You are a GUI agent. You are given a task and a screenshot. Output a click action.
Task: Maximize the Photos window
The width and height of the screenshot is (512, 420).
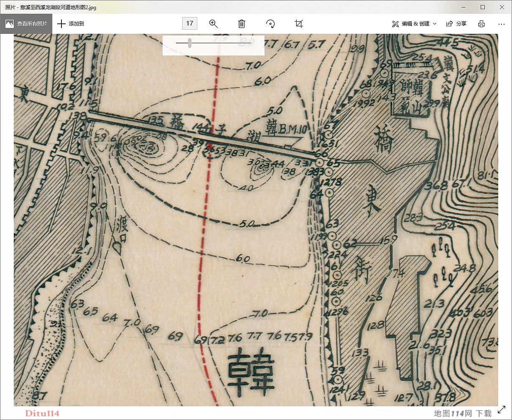(482, 7)
